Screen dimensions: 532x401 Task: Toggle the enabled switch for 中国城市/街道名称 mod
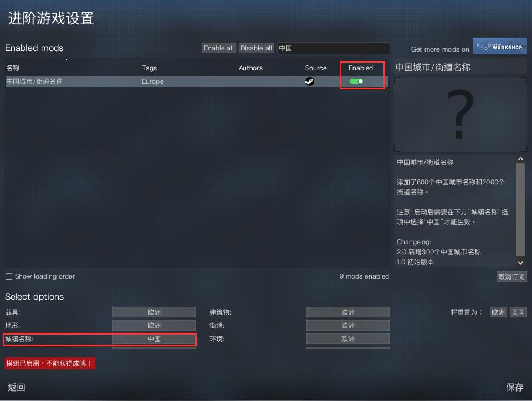pos(356,81)
